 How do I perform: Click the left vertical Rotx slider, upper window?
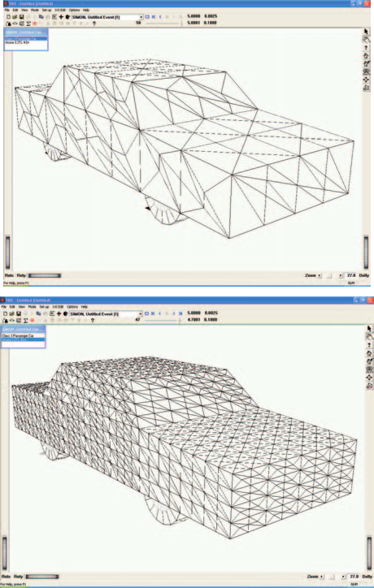[x=7, y=252]
